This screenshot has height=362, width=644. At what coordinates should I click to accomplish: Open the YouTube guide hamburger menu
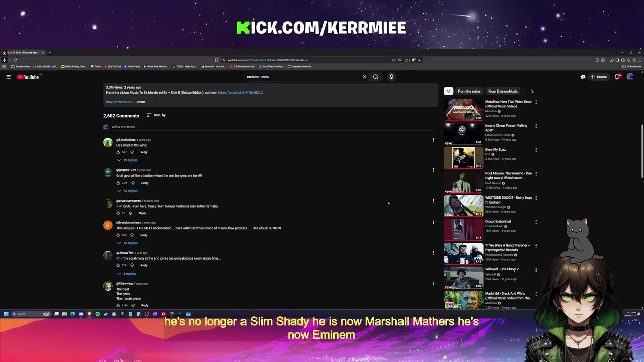8,77
